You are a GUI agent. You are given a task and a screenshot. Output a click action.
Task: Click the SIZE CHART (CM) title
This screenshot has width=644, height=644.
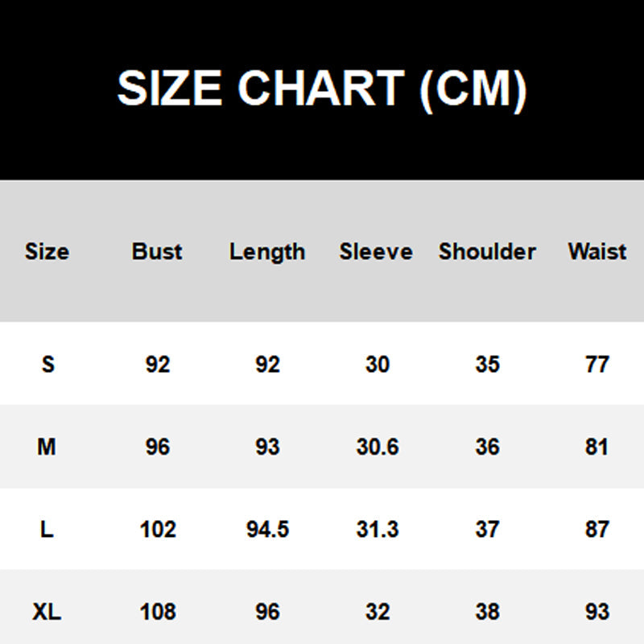pyautogui.click(x=322, y=89)
